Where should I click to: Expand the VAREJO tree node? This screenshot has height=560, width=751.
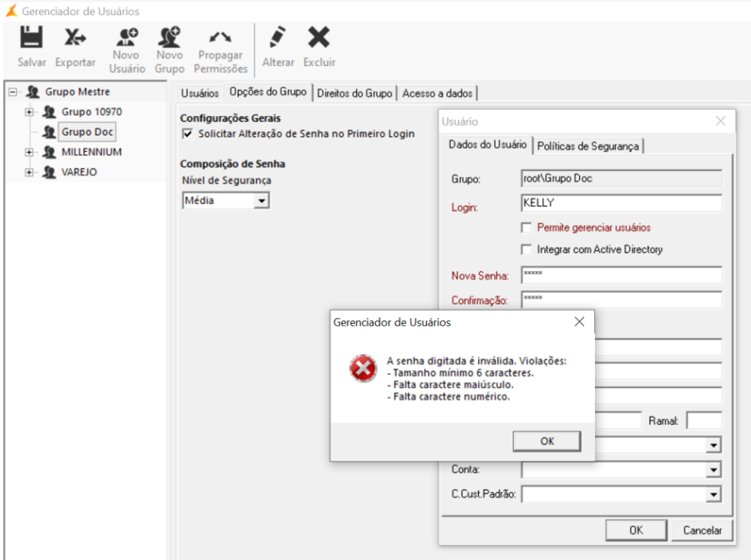coord(29,173)
